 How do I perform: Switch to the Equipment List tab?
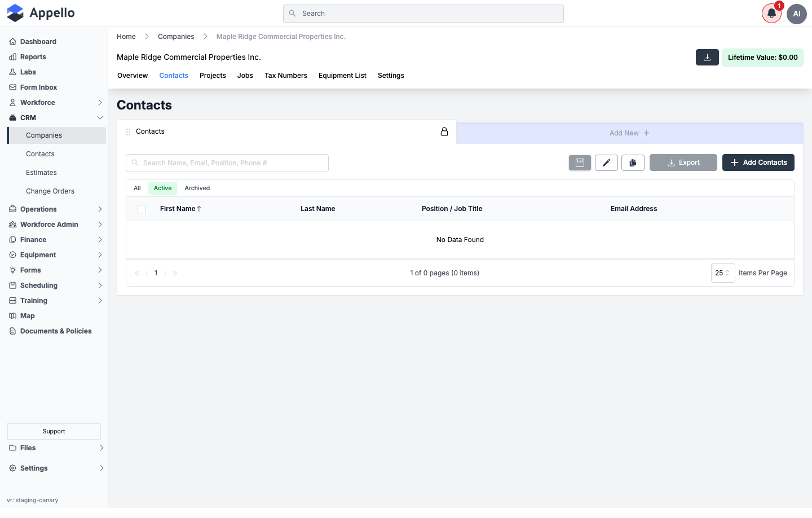342,76
